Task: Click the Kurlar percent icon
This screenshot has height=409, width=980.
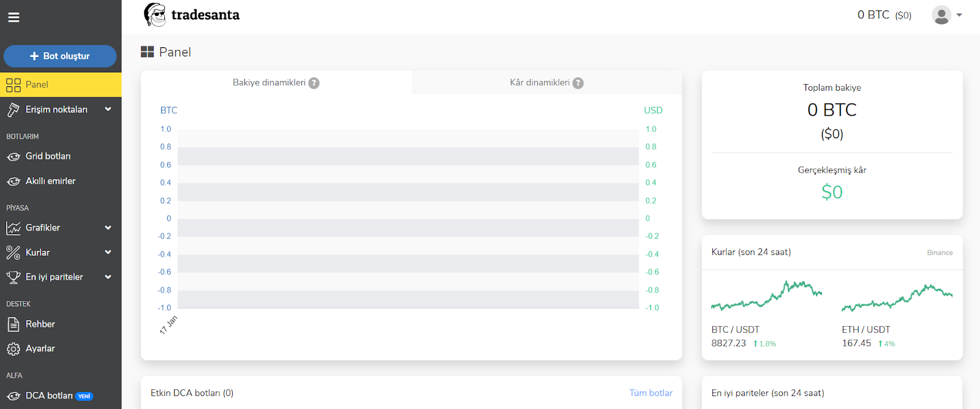Action: (x=13, y=253)
